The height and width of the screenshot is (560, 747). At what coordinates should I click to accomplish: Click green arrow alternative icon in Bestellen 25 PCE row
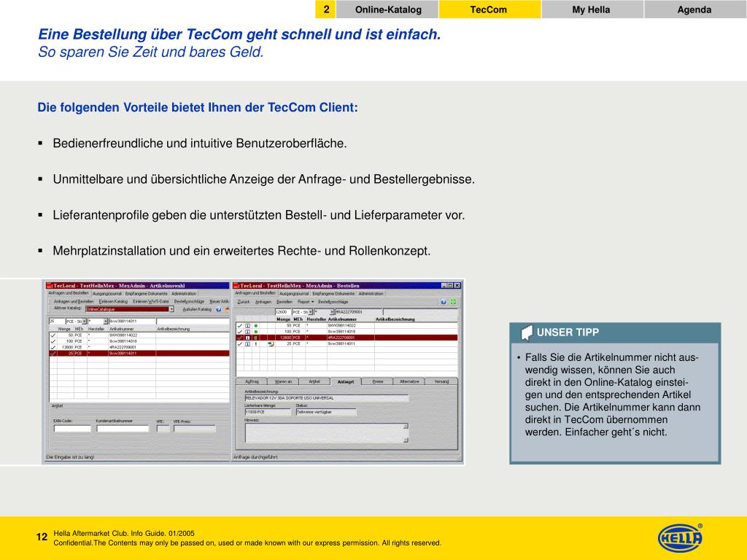pyautogui.click(x=271, y=344)
